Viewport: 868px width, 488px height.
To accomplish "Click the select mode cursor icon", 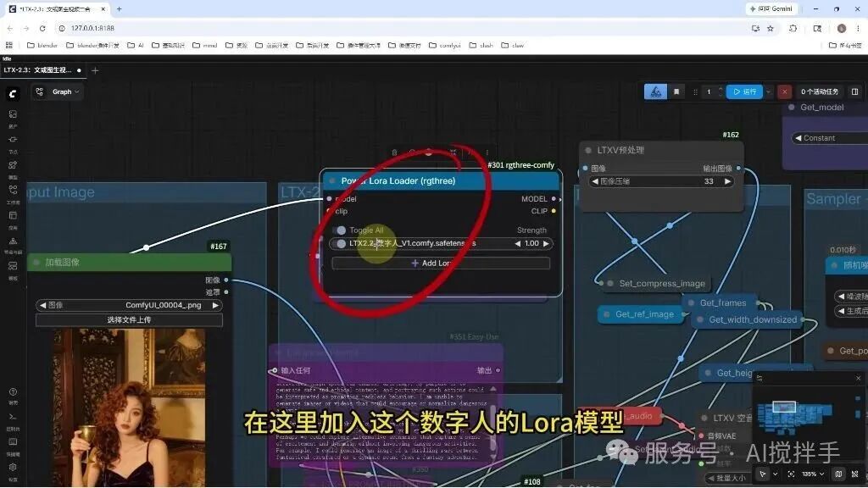I will click(763, 474).
